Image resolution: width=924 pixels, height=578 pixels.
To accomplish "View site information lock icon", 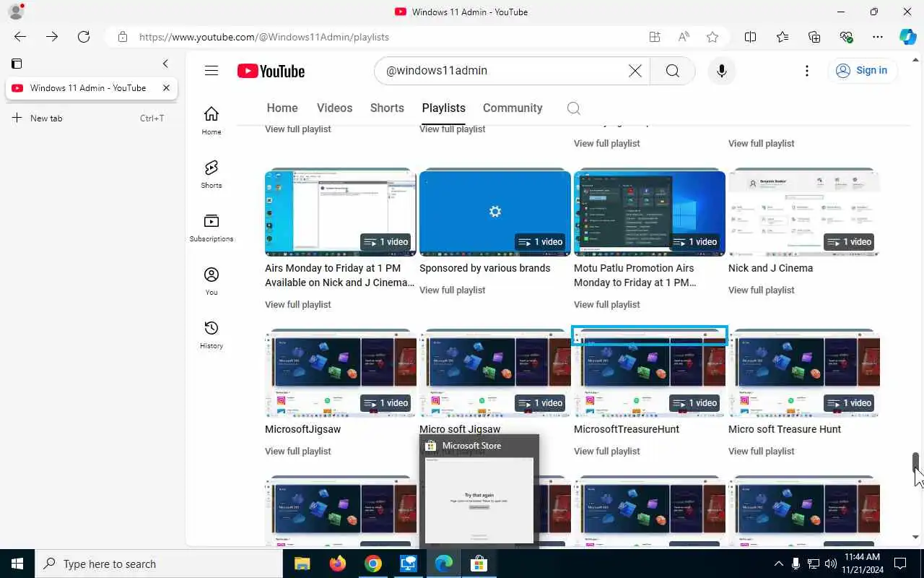I will click(x=123, y=37).
